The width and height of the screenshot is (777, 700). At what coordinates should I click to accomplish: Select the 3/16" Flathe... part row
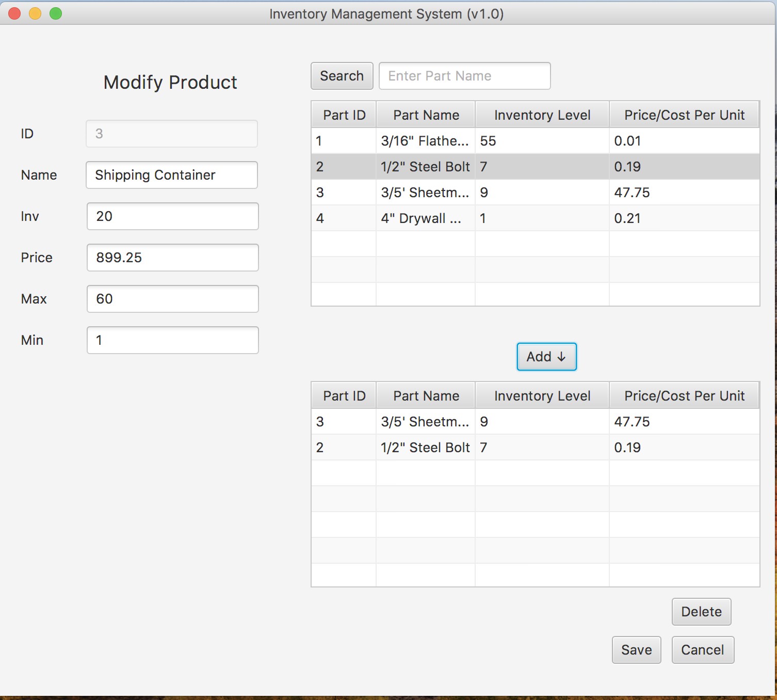[x=536, y=141]
